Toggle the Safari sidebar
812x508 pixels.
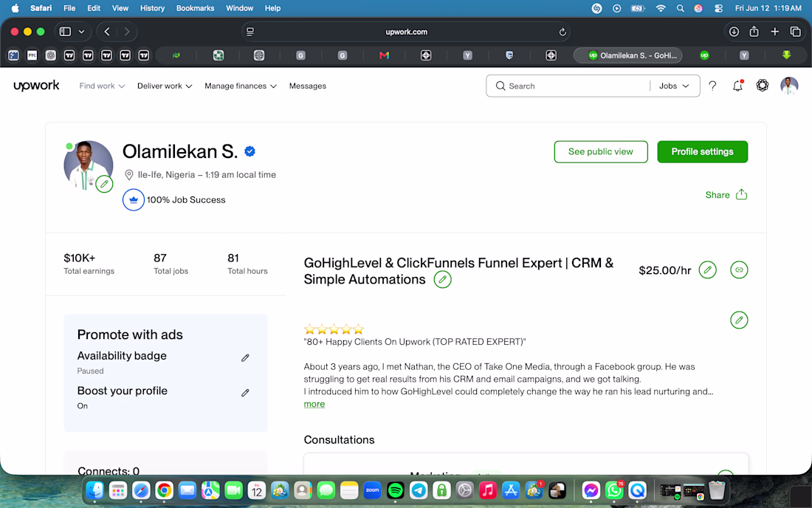pos(65,32)
